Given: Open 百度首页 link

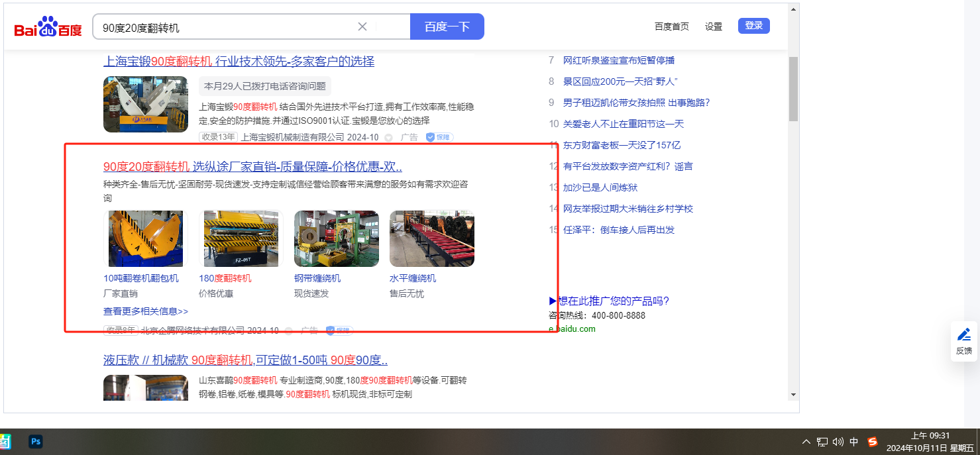Looking at the screenshot, I should (x=672, y=26).
